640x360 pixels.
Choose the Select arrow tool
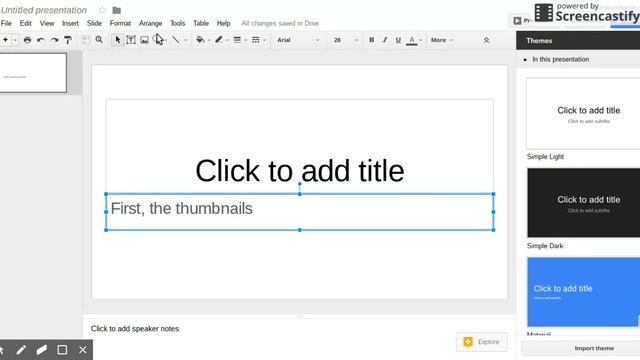coord(118,40)
